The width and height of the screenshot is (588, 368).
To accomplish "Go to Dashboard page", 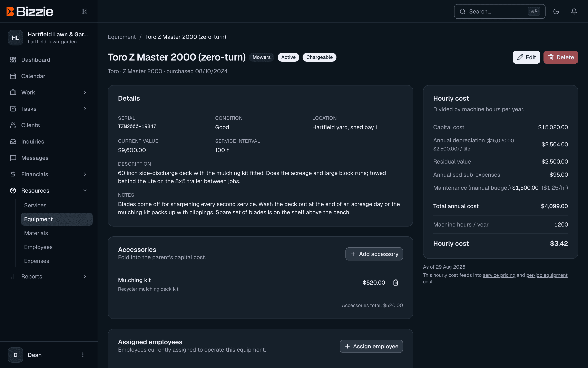I will pos(49,60).
